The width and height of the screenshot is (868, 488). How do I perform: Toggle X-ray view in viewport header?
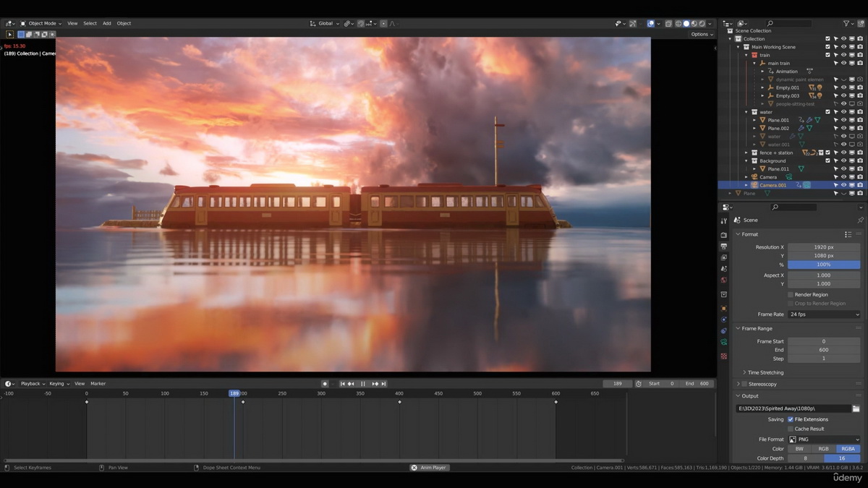pyautogui.click(x=668, y=23)
